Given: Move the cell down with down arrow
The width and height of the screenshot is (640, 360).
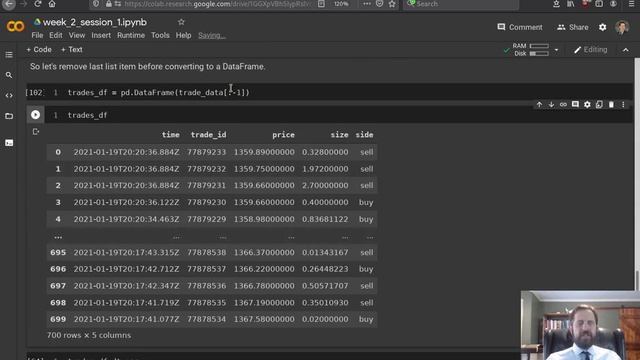Looking at the screenshot, I should pos(551,105).
